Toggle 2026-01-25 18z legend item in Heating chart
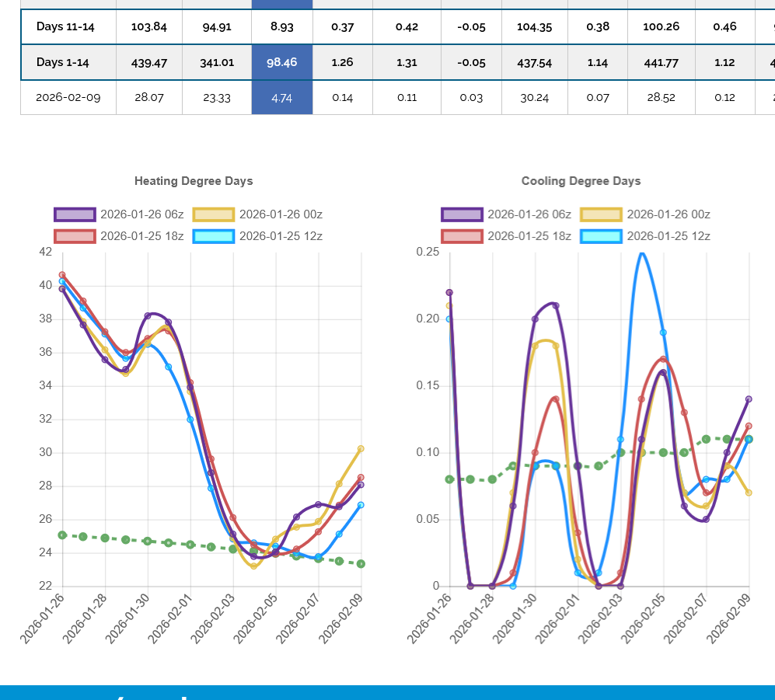Viewport: 775px width, 700px height. 119,236
